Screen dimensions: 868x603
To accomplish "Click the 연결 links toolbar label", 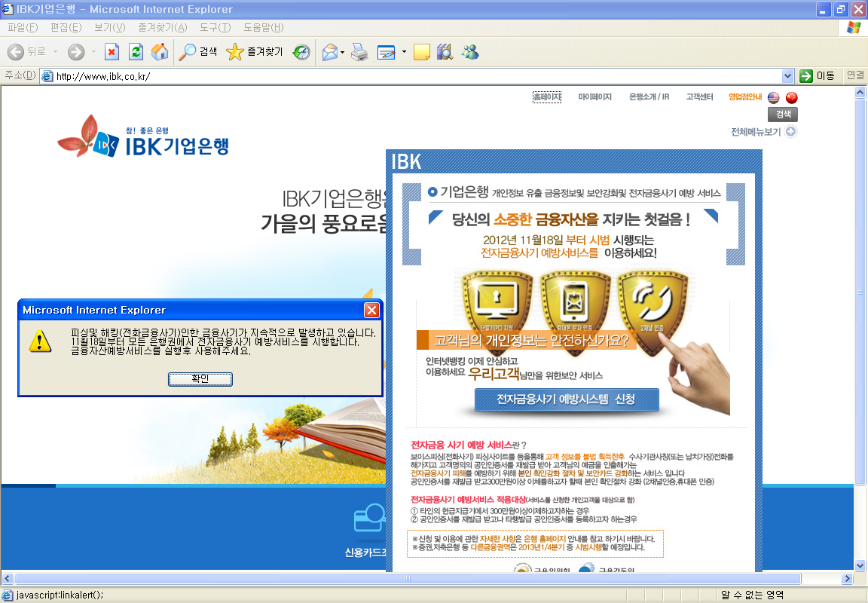I will [x=855, y=75].
